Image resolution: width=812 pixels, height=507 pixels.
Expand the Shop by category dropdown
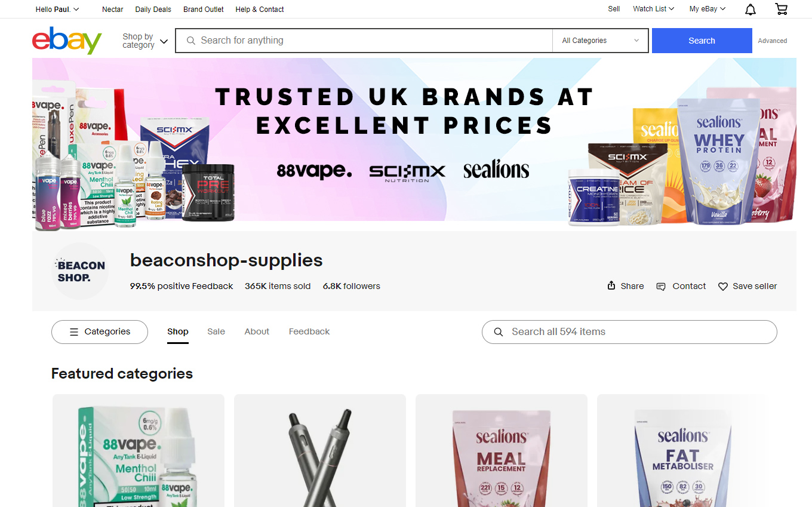(145, 41)
